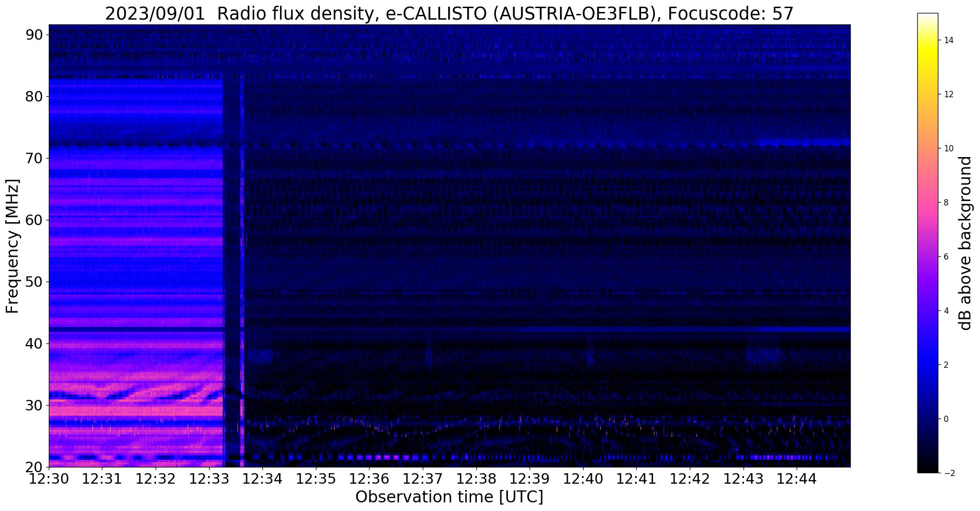Click the 12:44 time tick label

[x=797, y=478]
